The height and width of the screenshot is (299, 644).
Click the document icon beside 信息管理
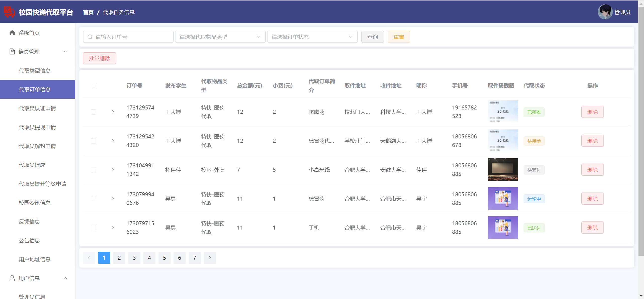[12, 52]
